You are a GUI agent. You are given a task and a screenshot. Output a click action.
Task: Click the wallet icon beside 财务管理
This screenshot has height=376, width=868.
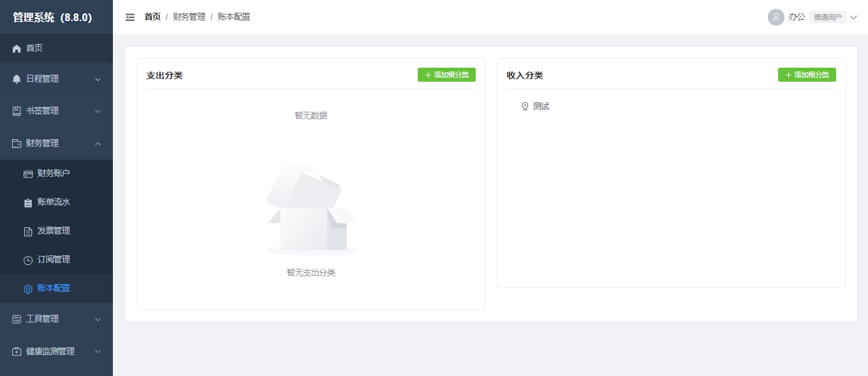coord(17,144)
